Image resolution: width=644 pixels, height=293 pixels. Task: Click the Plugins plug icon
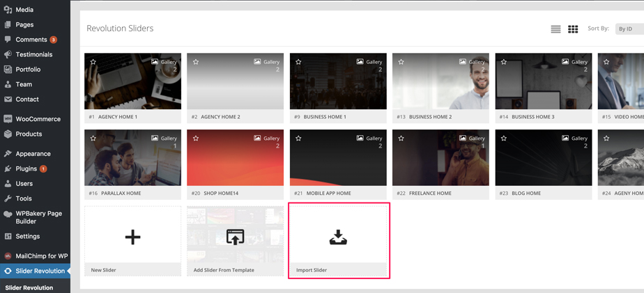8,168
